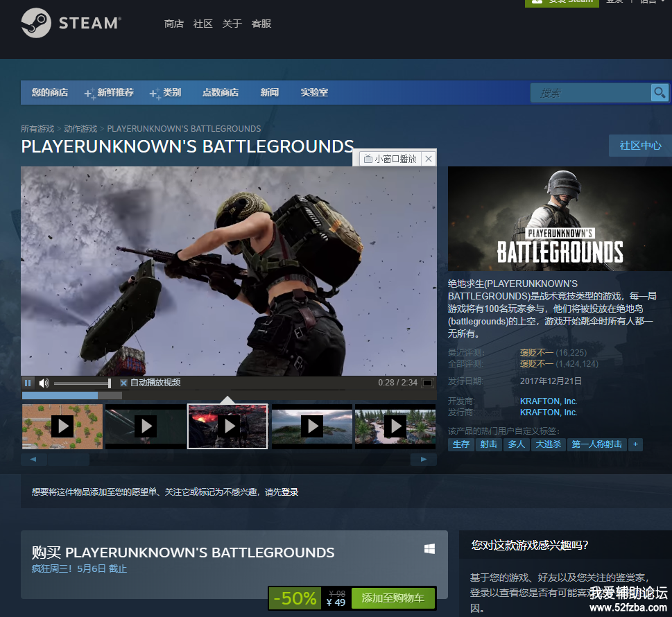This screenshot has width=672, height=617.
Task: Select the 生存 tag
Action: 461,444
